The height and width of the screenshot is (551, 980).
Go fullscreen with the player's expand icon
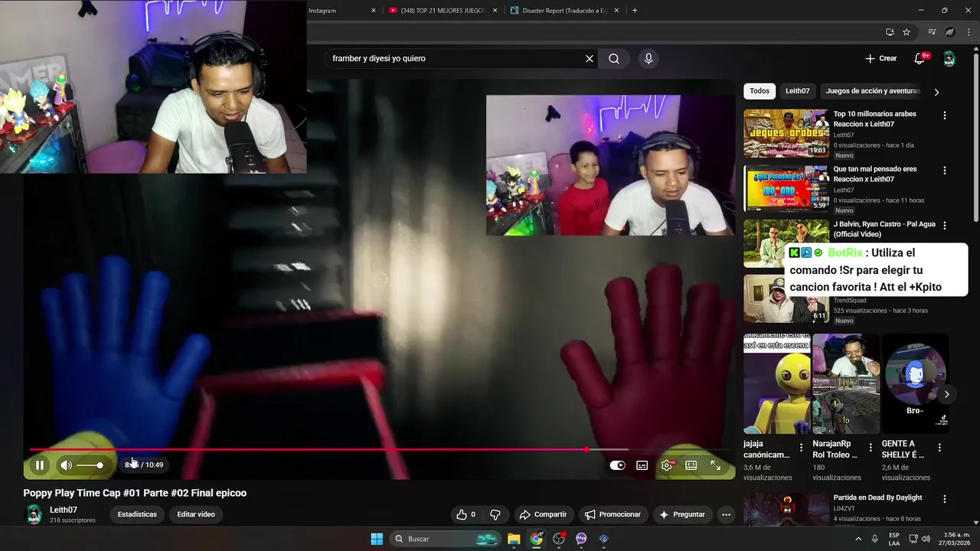click(716, 465)
